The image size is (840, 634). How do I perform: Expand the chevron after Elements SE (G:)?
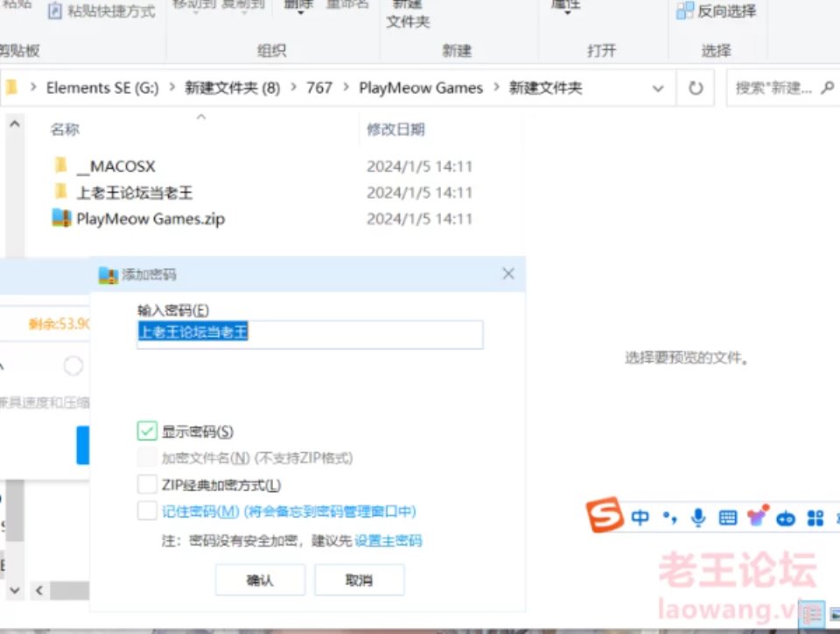(x=172, y=87)
